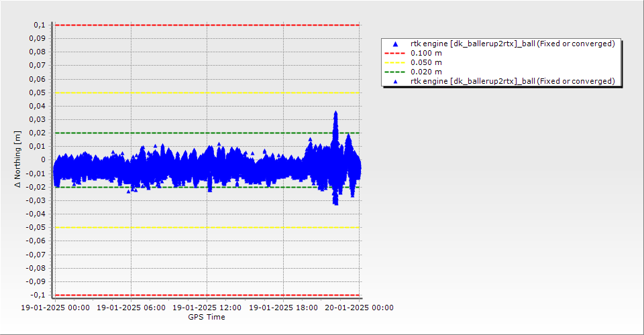
Task: Select the 0.100 m legend label
Action: pyautogui.click(x=426, y=54)
